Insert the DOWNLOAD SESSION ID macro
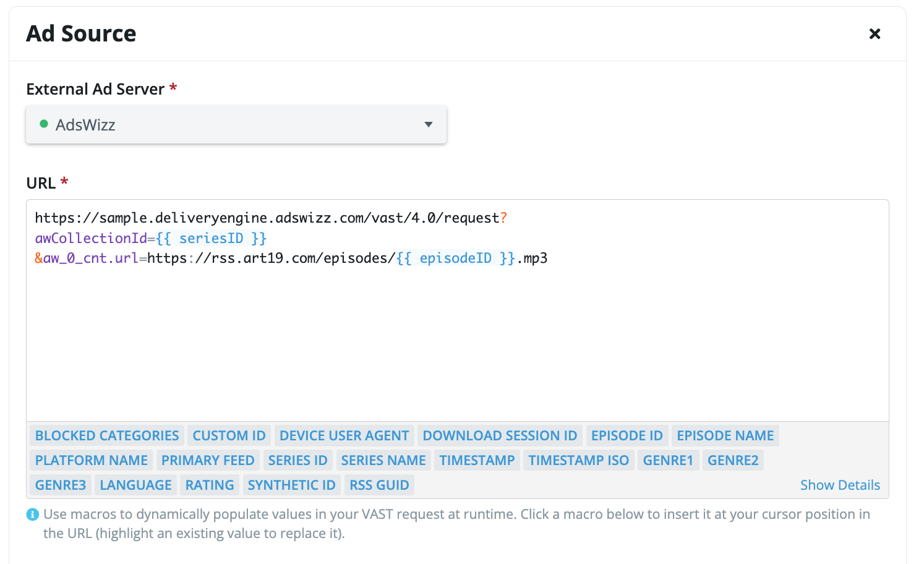The image size is (924, 564). click(500, 435)
